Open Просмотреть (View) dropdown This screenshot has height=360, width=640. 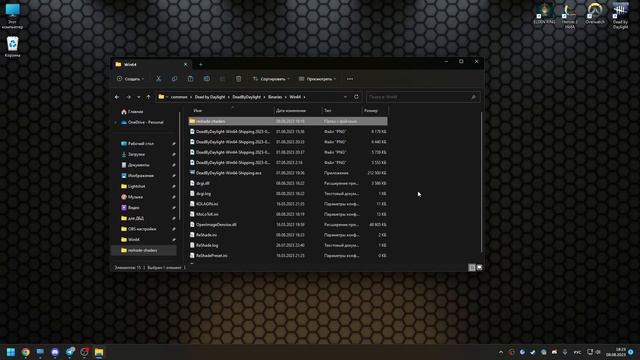[x=318, y=79]
